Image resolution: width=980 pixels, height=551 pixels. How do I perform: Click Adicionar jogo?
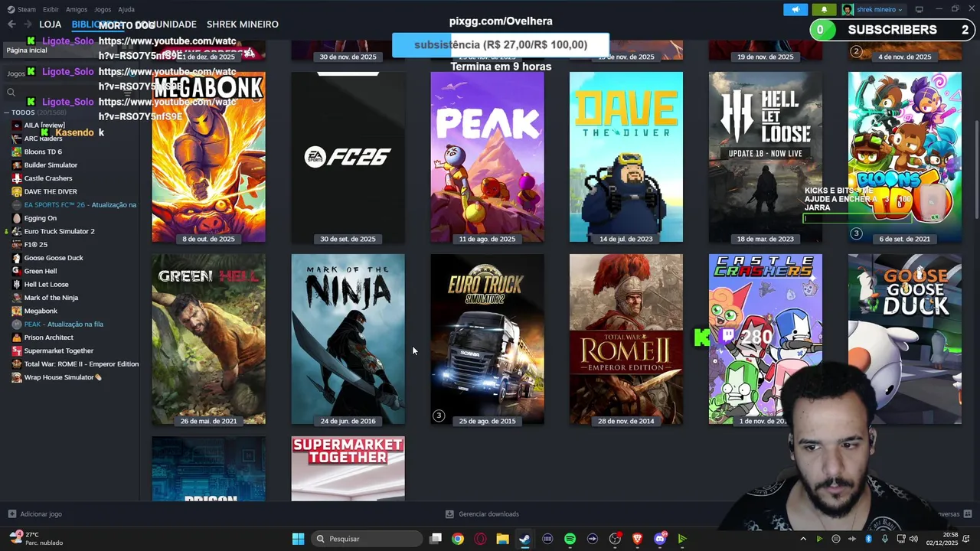(x=34, y=514)
